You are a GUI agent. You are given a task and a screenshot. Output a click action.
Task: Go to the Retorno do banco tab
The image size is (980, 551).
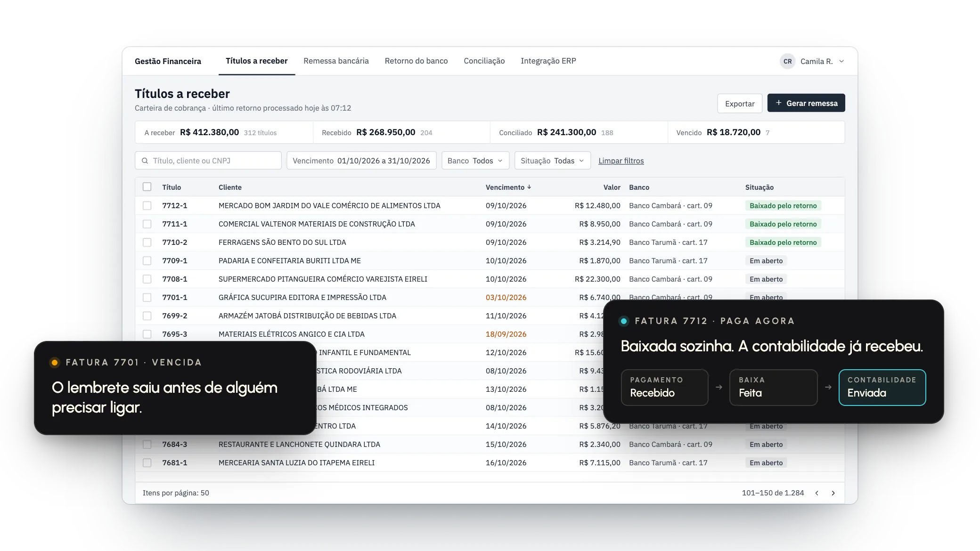pos(416,61)
